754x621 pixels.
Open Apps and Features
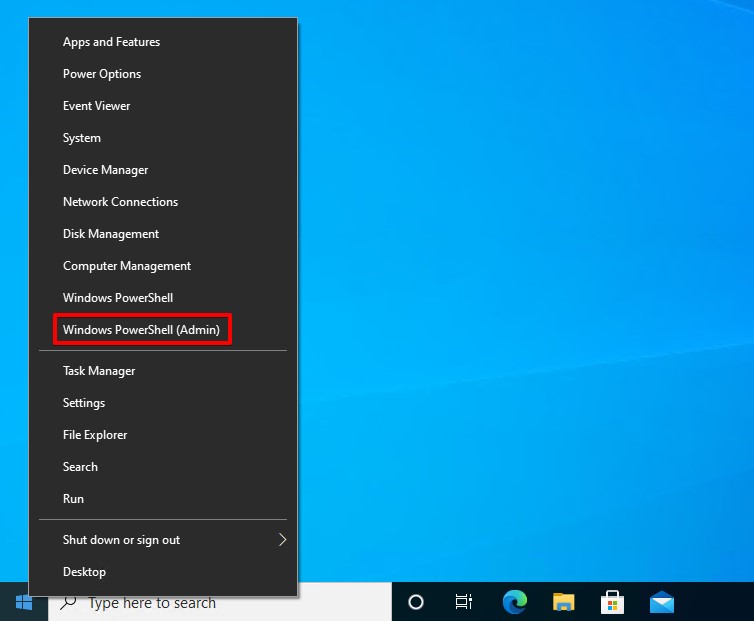(x=111, y=42)
